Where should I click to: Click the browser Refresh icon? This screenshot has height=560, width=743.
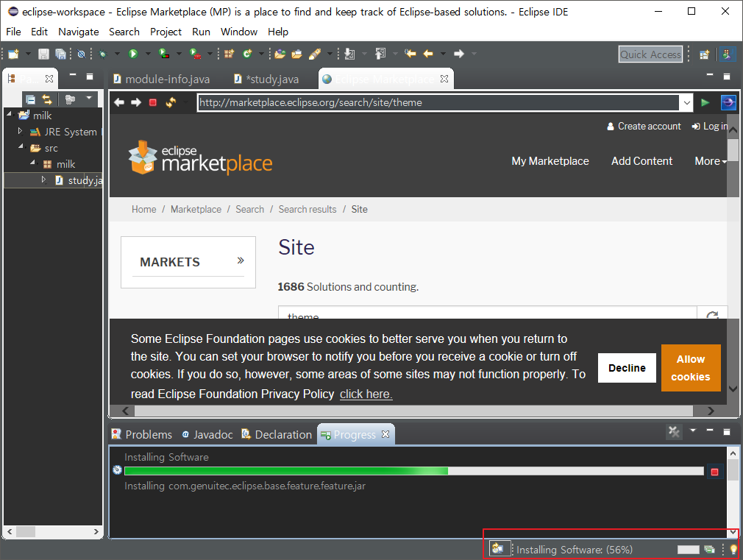point(171,102)
